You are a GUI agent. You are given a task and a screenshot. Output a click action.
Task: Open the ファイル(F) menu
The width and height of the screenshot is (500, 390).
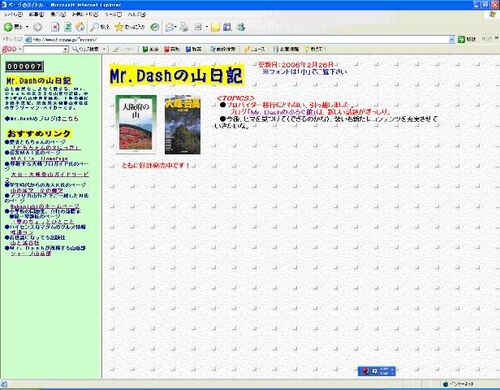pyautogui.click(x=13, y=15)
